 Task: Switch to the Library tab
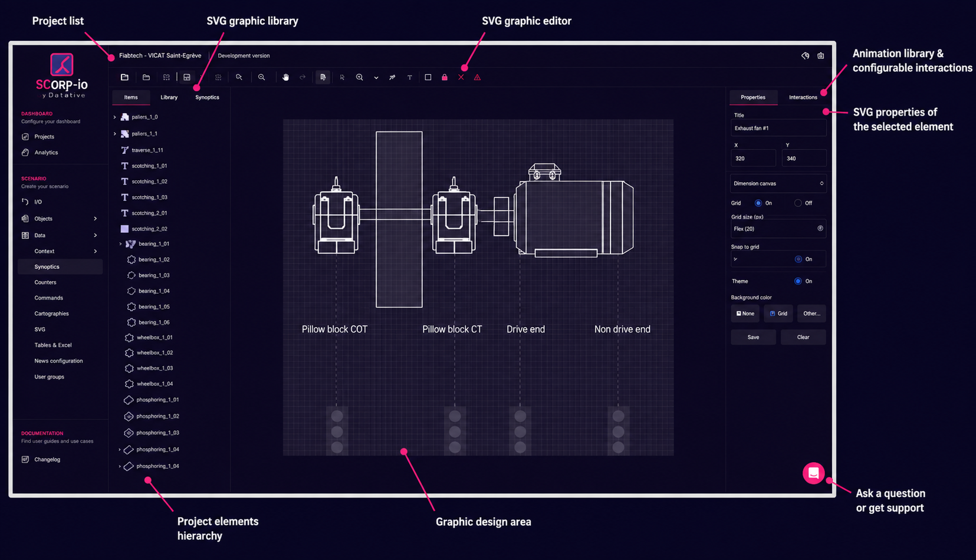[x=169, y=97]
